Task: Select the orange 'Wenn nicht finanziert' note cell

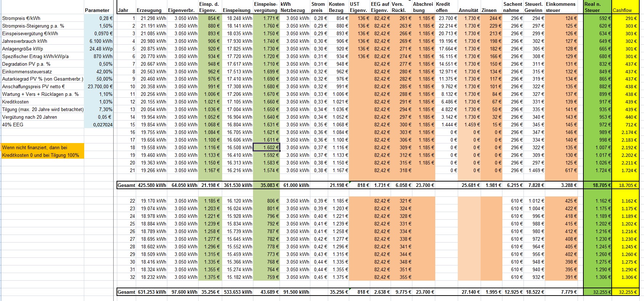Action: (x=42, y=151)
